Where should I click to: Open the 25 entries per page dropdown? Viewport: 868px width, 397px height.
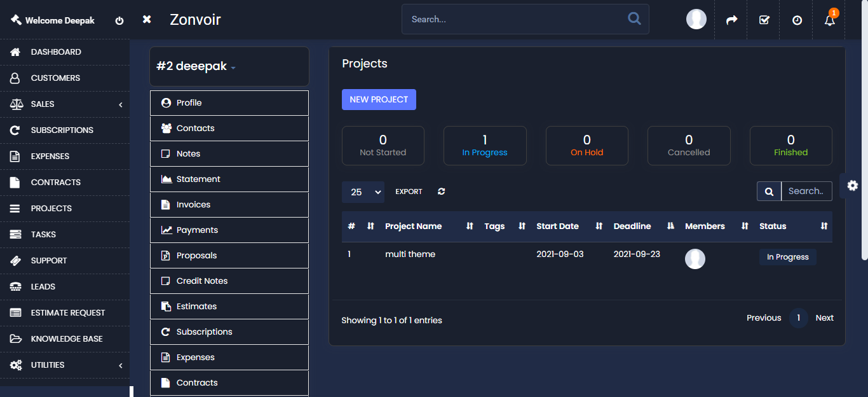pyautogui.click(x=363, y=192)
